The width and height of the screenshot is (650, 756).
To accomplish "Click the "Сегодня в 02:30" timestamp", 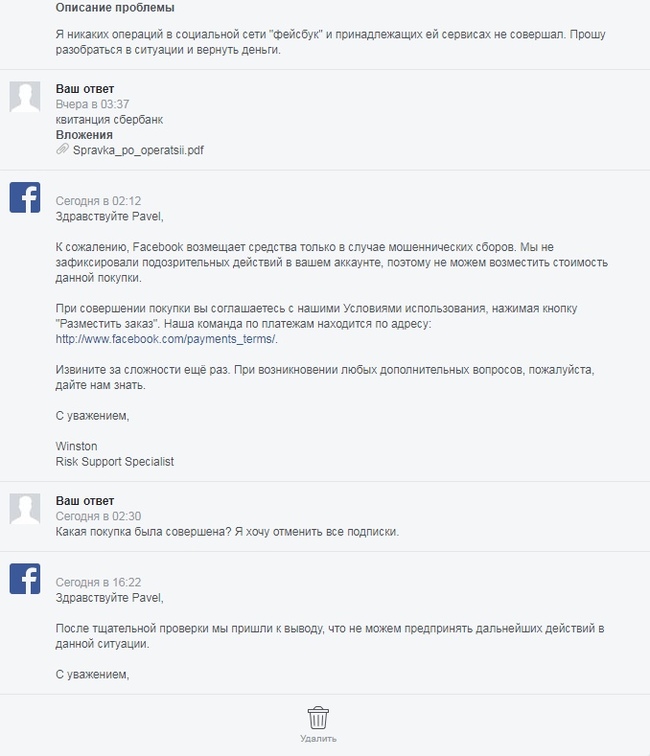I will point(98,516).
